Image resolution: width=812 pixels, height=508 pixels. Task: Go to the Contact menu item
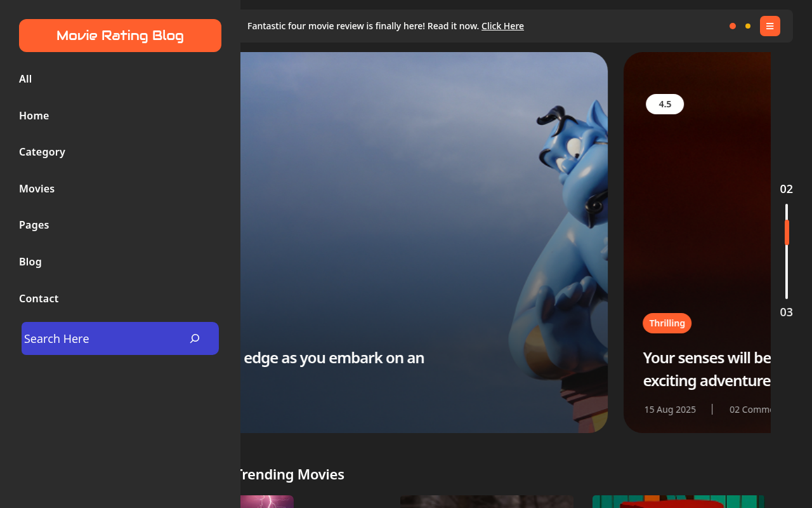pyautogui.click(x=39, y=298)
